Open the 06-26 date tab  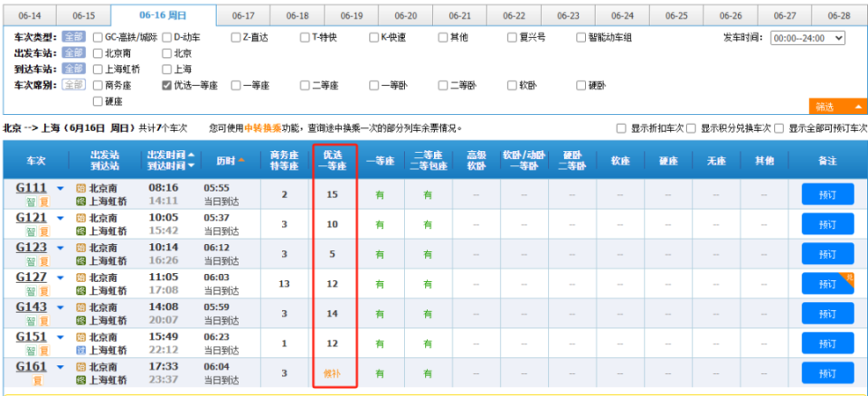tap(731, 15)
